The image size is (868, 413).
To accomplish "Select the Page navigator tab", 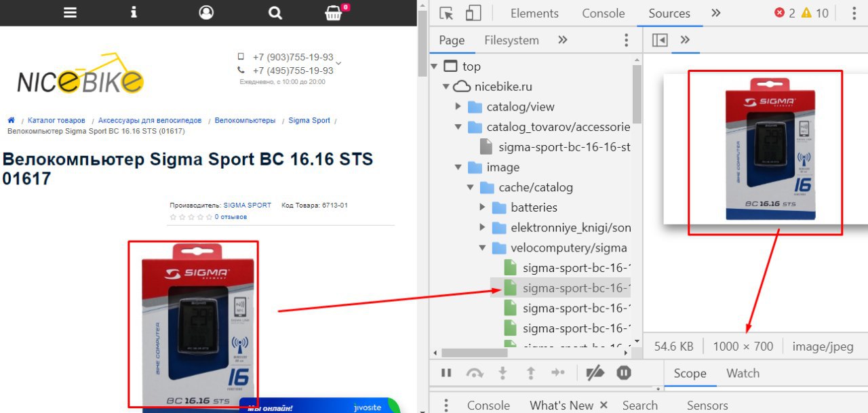I will [x=452, y=40].
